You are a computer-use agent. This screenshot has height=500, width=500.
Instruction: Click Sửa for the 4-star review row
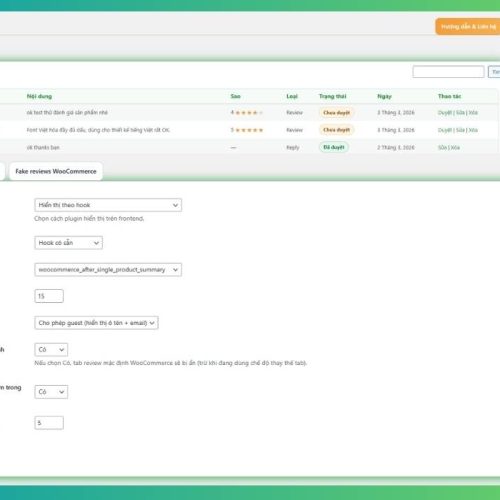(460, 113)
